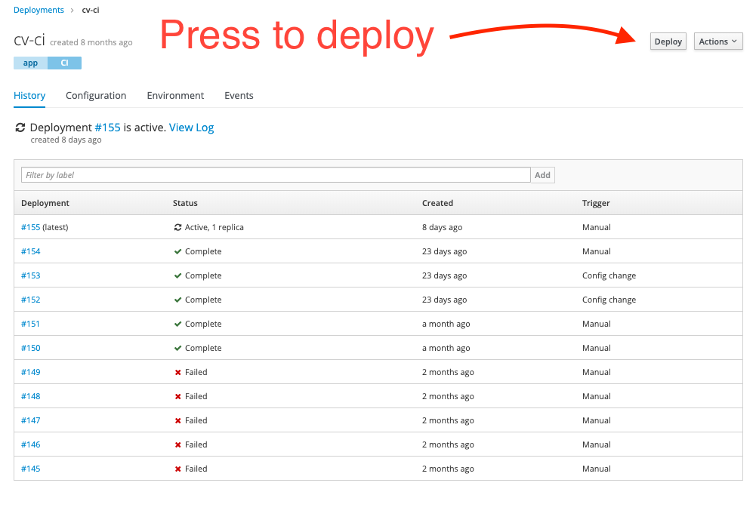Open View Log for deployment #155
Screen dimensions: 756x532
click(x=191, y=127)
